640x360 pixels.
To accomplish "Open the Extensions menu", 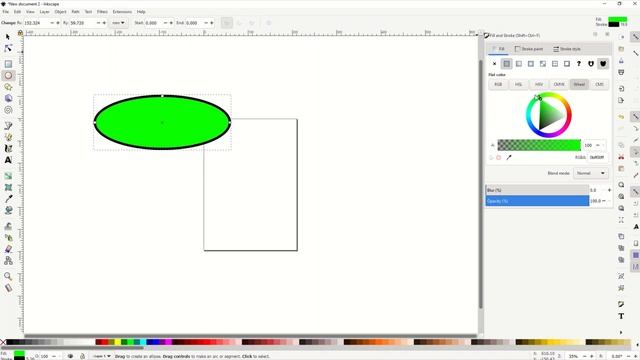I will [122, 12].
